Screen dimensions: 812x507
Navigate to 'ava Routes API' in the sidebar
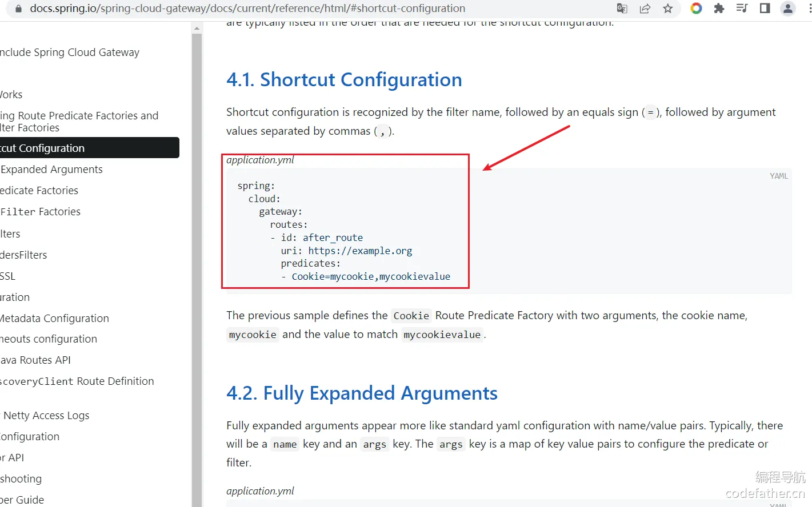point(35,360)
